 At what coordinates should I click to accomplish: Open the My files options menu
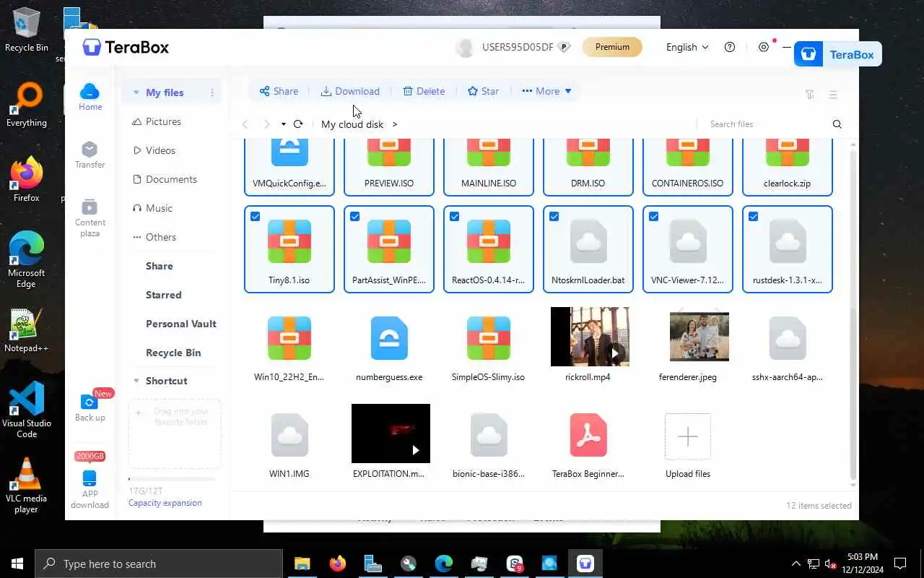pyautogui.click(x=212, y=92)
